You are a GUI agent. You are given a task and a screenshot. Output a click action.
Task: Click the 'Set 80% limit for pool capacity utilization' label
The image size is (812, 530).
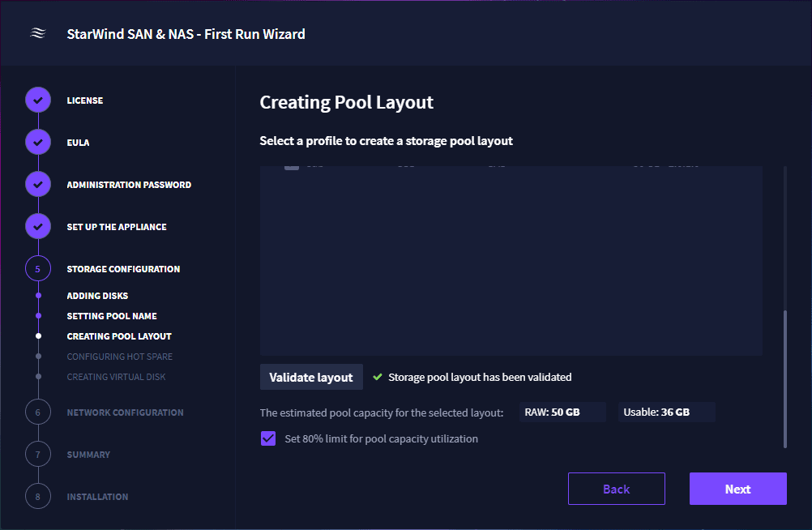381,438
